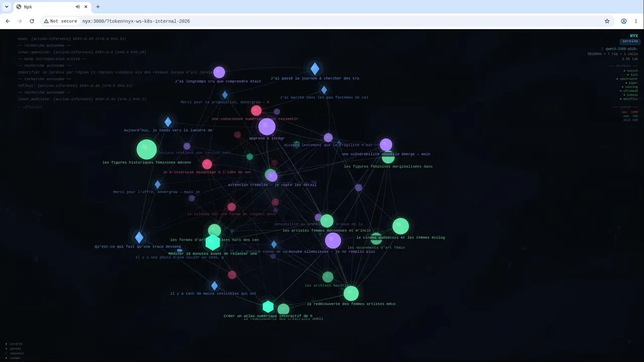Image resolution: width=644 pixels, height=362 pixels.
Task: Click the 'sereine' mood badge
Action: (629, 42)
